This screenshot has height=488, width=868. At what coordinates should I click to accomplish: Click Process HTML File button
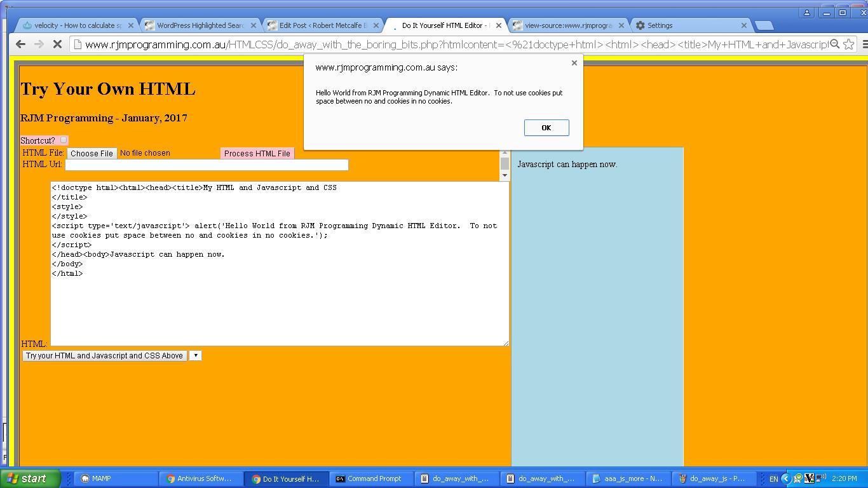click(x=257, y=153)
